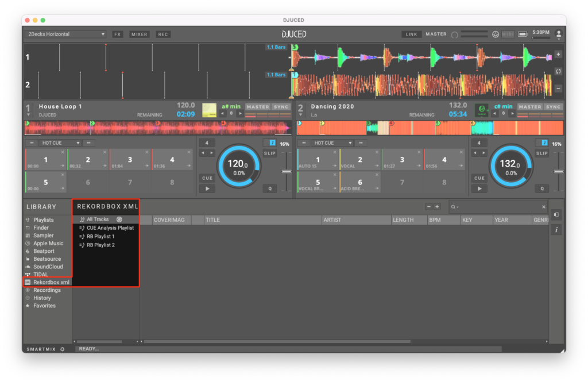Click the waveform zoom reset icon
Viewport: 588px width, 382px height.
(558, 71)
